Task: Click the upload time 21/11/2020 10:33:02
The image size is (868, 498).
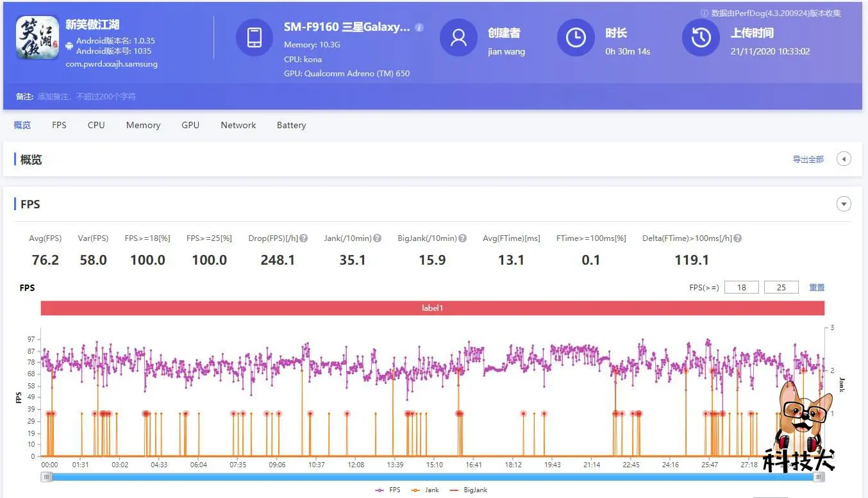Action: click(770, 51)
